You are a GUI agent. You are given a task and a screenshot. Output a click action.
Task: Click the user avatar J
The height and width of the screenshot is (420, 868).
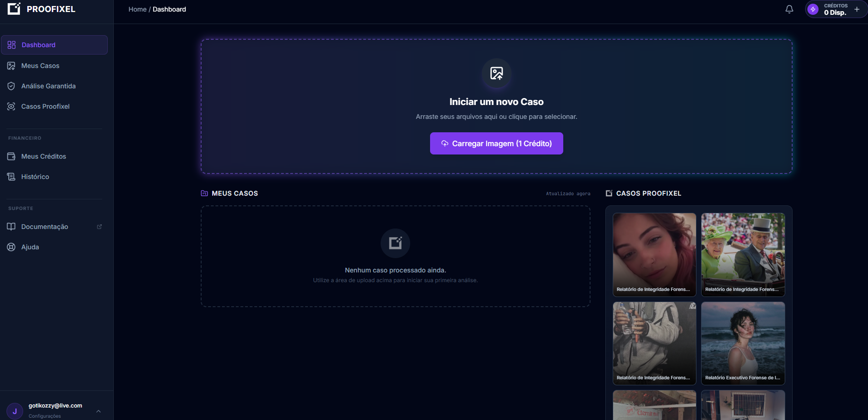tap(15, 411)
